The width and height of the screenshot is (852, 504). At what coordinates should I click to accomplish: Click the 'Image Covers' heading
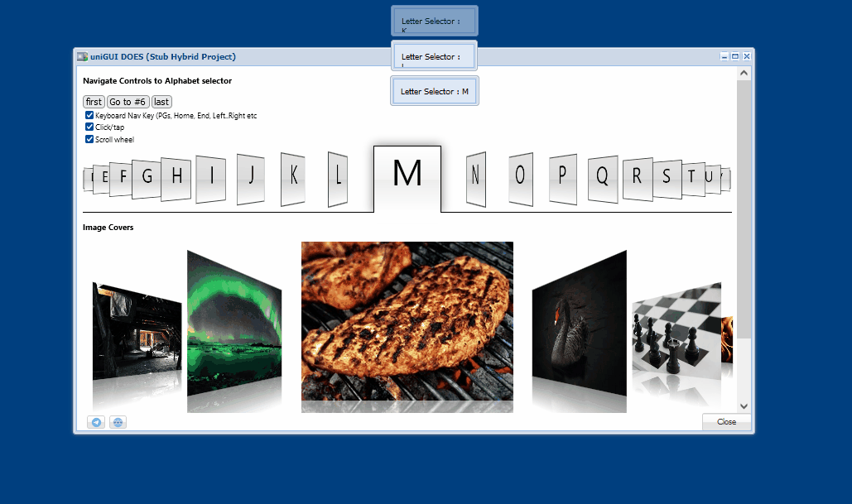[x=108, y=228]
